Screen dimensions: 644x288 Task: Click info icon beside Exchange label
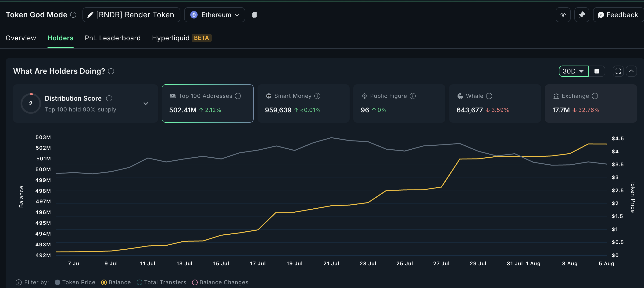click(x=595, y=96)
